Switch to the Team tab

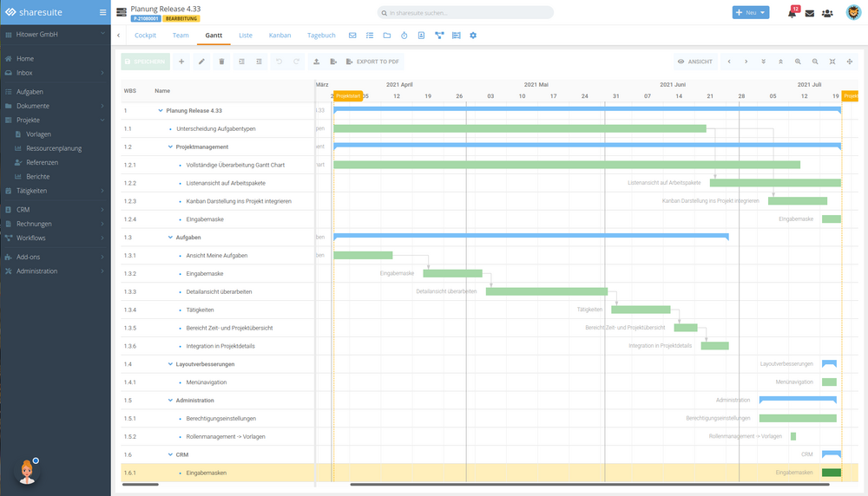point(181,36)
